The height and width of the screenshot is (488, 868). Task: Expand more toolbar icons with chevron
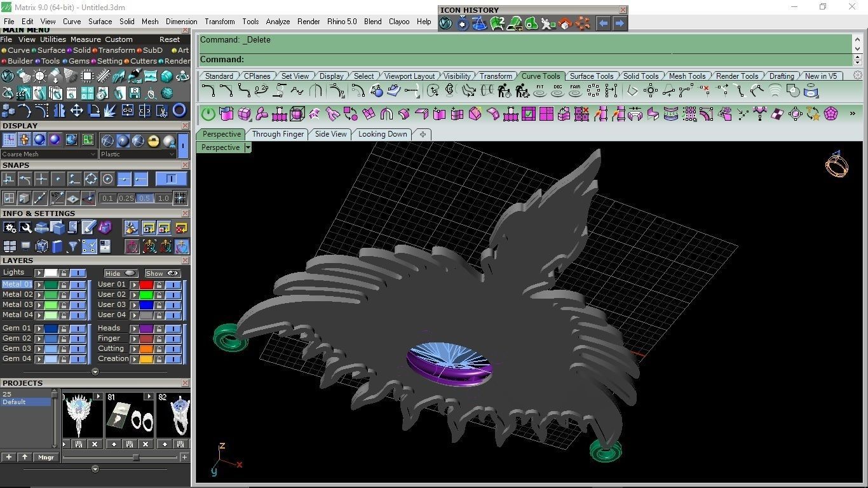852,114
